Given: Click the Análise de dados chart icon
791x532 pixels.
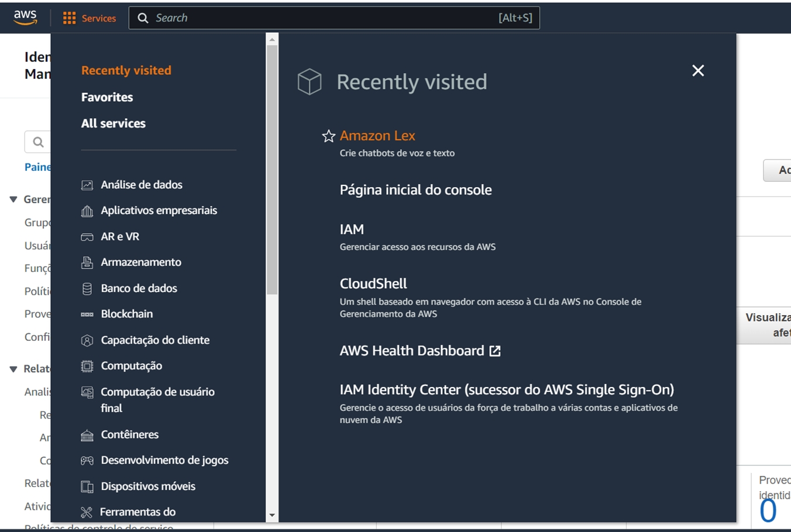Looking at the screenshot, I should (x=87, y=185).
